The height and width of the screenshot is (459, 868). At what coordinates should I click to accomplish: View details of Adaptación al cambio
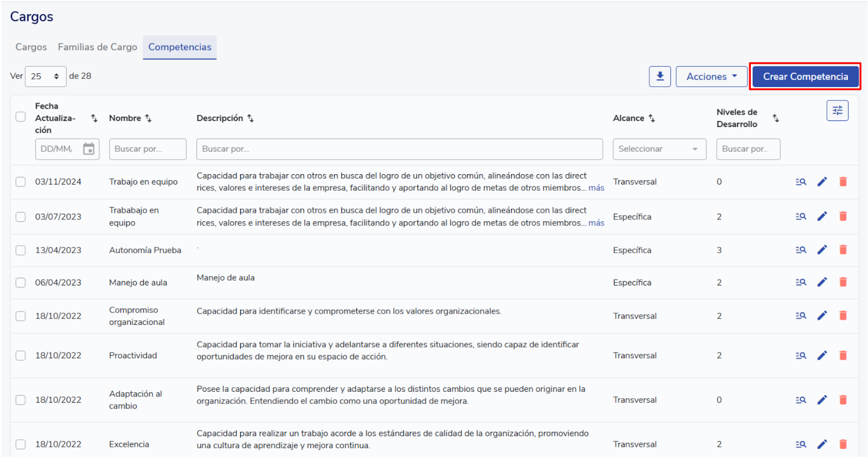(x=801, y=400)
